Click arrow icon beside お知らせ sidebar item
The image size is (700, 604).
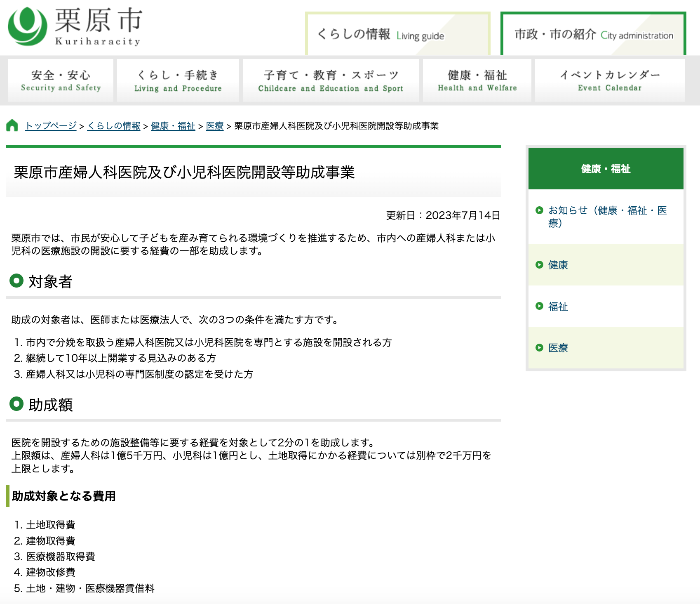(x=539, y=210)
